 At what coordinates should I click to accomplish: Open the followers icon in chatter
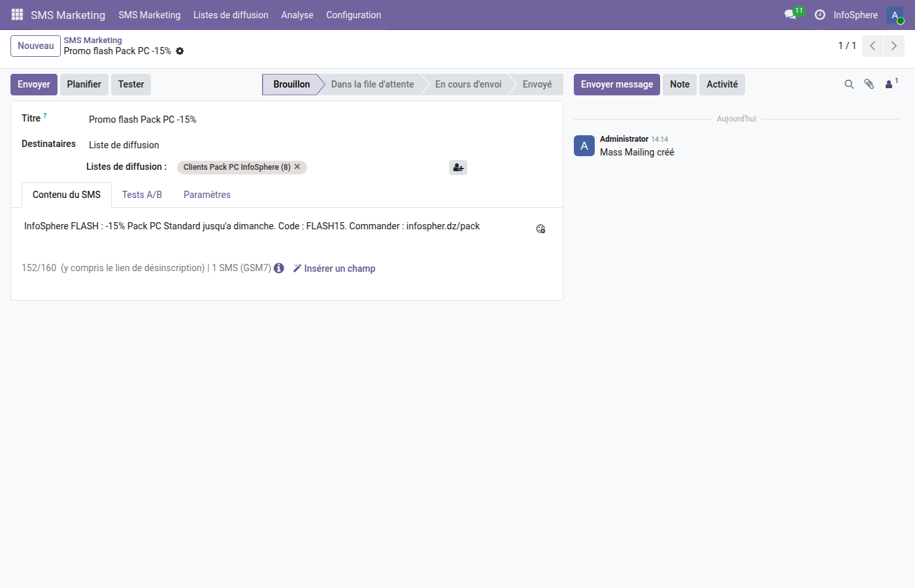tap(890, 84)
